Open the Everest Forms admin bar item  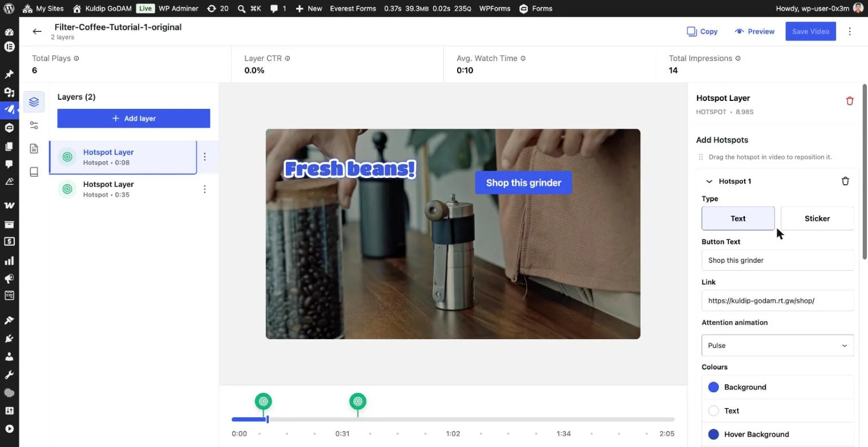click(353, 9)
